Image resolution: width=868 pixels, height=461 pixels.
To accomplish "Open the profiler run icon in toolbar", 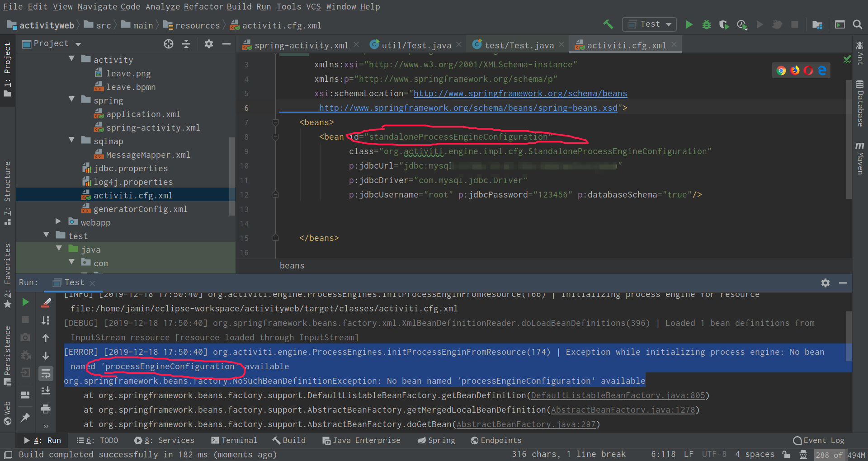I will (x=742, y=24).
